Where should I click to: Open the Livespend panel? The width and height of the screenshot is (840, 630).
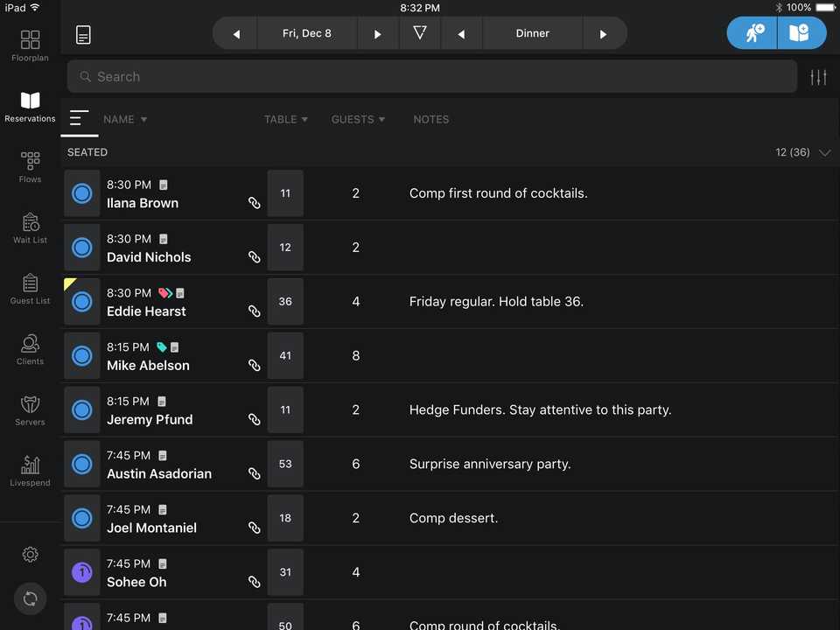[30, 470]
